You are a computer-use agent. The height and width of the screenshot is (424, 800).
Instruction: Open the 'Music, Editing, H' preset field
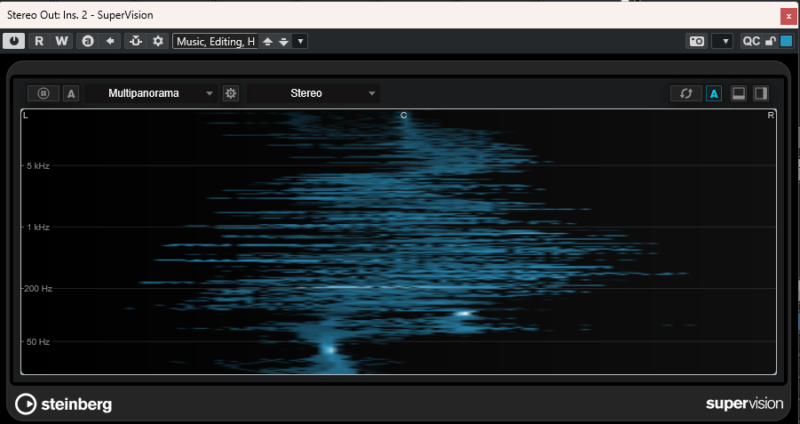[216, 41]
